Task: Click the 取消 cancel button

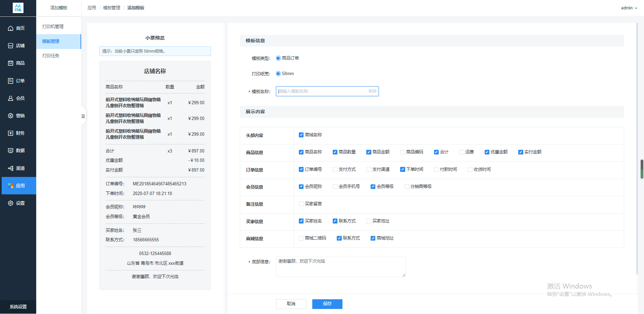Action: point(291,304)
